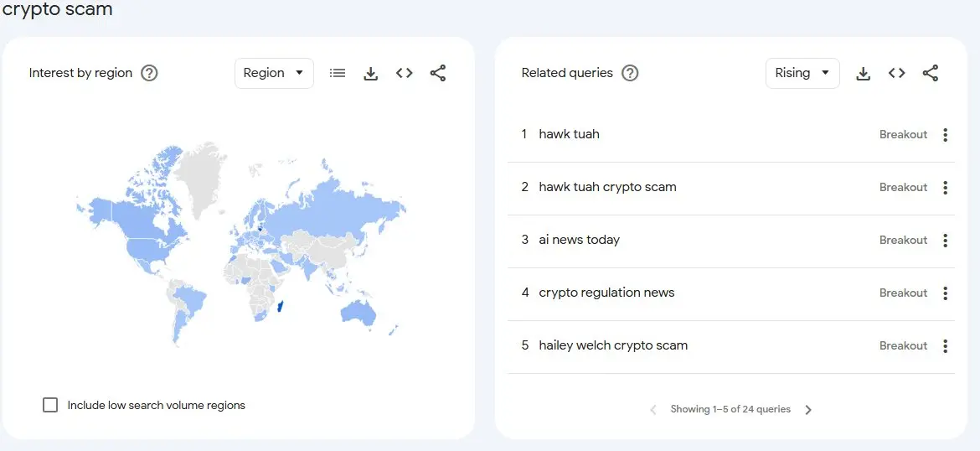The image size is (980, 451).
Task: Download Interest by region data
Action: [x=371, y=73]
